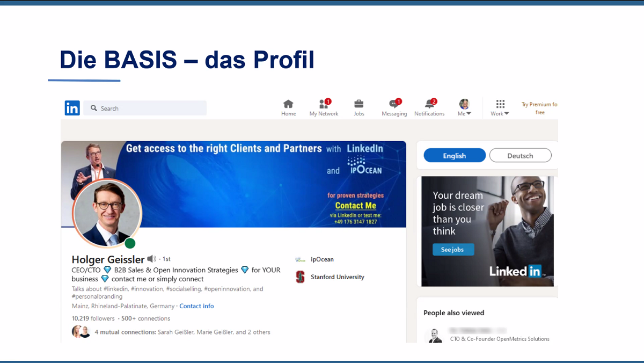Click Try Premium for free link

539,108
